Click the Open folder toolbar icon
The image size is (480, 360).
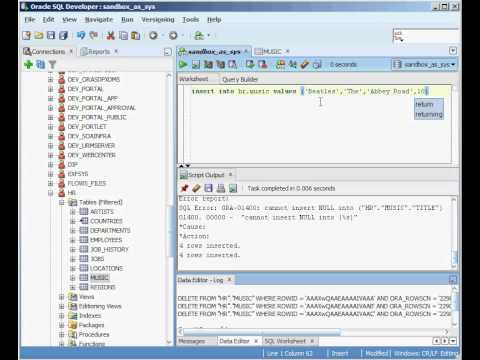(39, 35)
